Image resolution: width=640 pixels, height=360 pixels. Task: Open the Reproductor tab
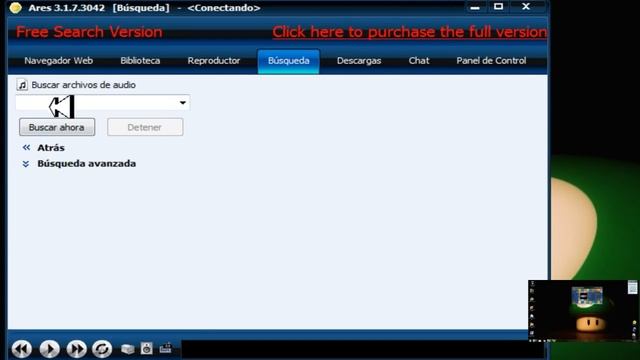[x=213, y=61]
